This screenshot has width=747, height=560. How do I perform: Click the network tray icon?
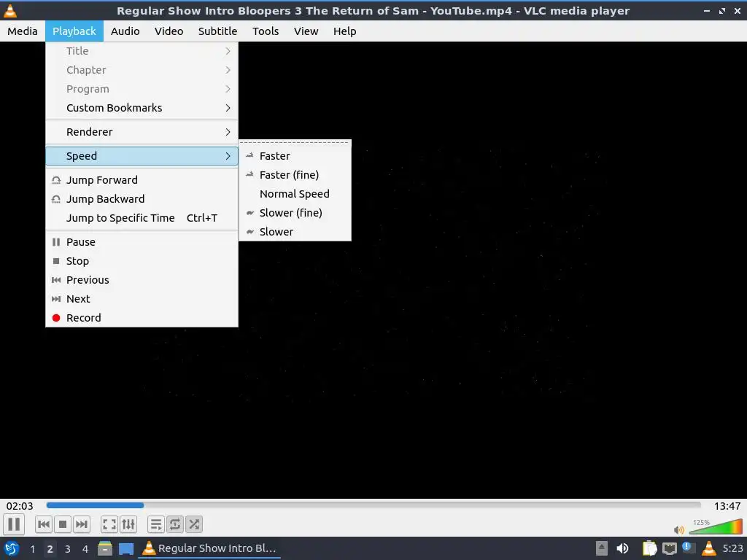(x=670, y=549)
